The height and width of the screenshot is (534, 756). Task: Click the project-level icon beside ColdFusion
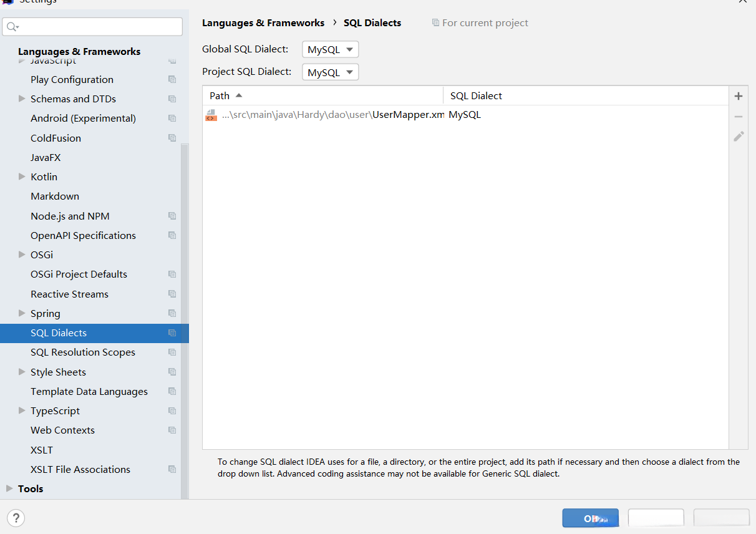(172, 138)
